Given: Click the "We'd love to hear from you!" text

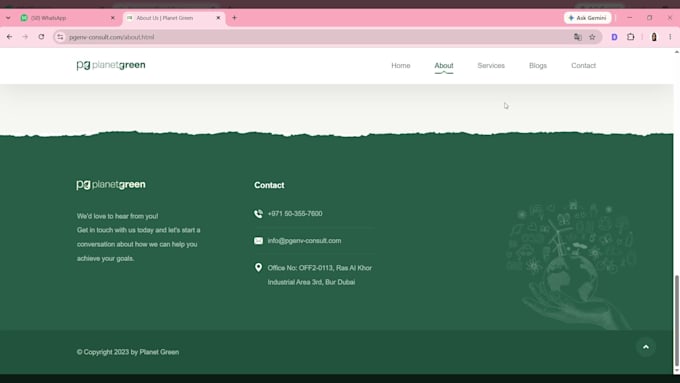Looking at the screenshot, I should [118, 216].
